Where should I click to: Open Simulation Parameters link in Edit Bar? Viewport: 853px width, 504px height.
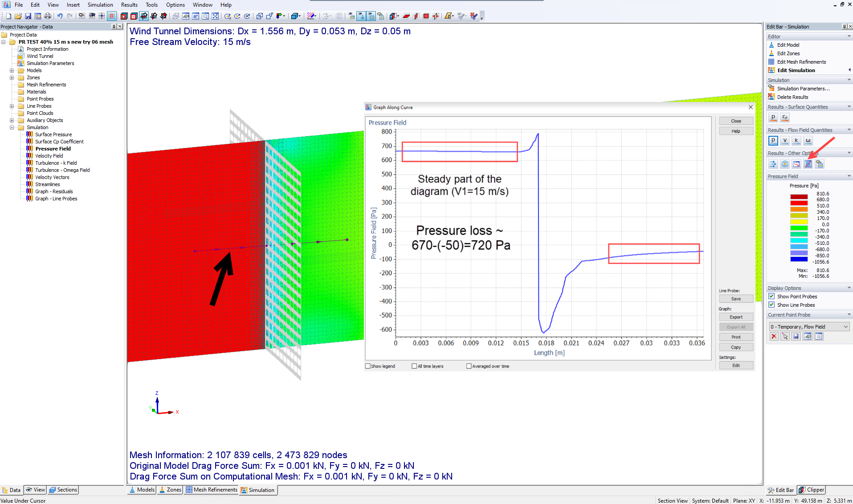coord(803,89)
